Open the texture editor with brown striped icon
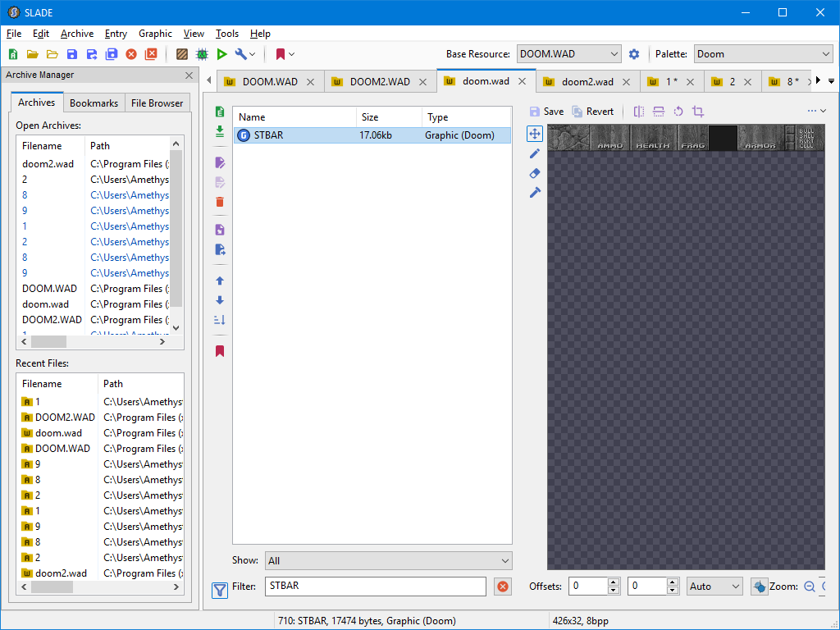Screen dimensions: 840x630 pyautogui.click(x=182, y=54)
